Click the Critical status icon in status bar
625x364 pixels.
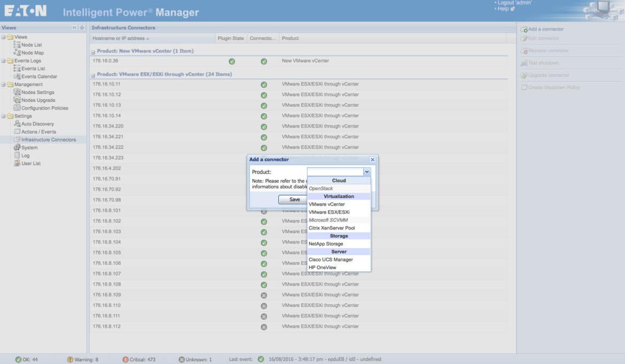coord(125,359)
